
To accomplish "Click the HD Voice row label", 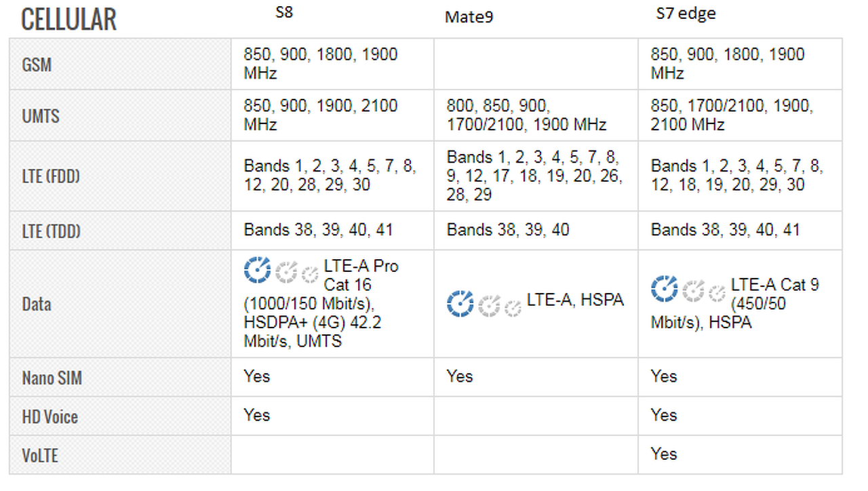I will click(50, 416).
